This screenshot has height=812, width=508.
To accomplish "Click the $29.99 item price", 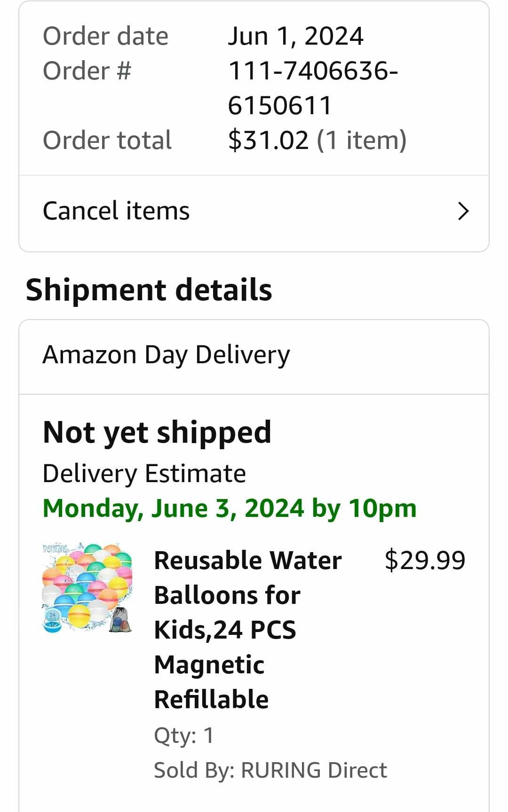I will [425, 560].
